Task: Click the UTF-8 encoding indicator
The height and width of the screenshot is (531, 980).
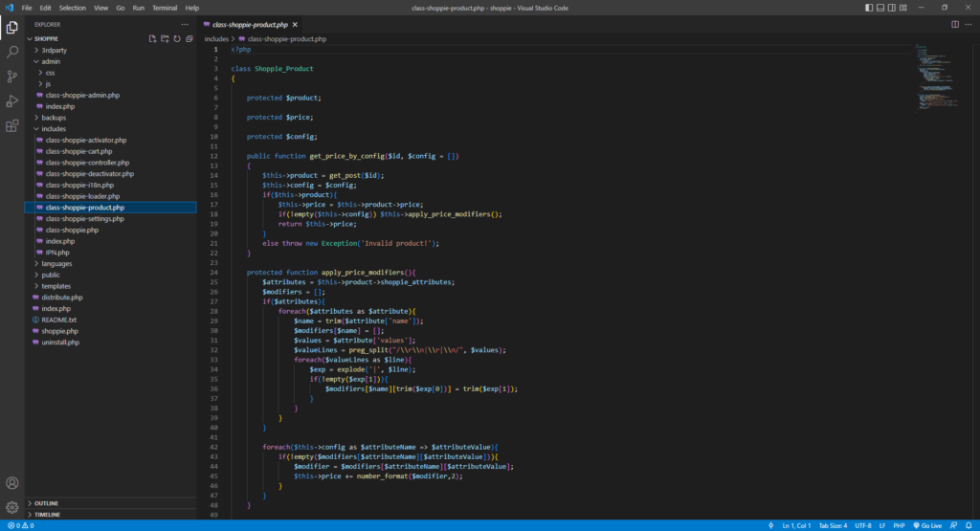Action: (863, 525)
